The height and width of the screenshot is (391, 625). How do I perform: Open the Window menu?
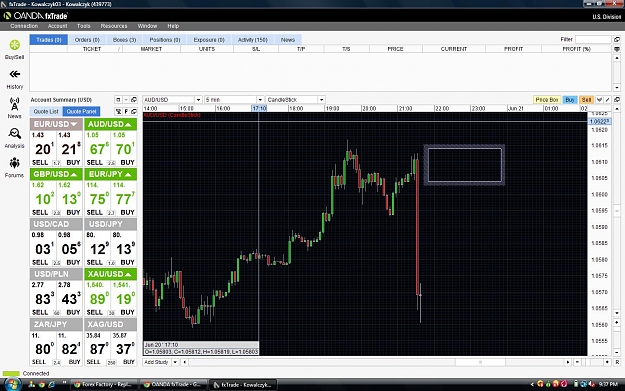(x=147, y=26)
